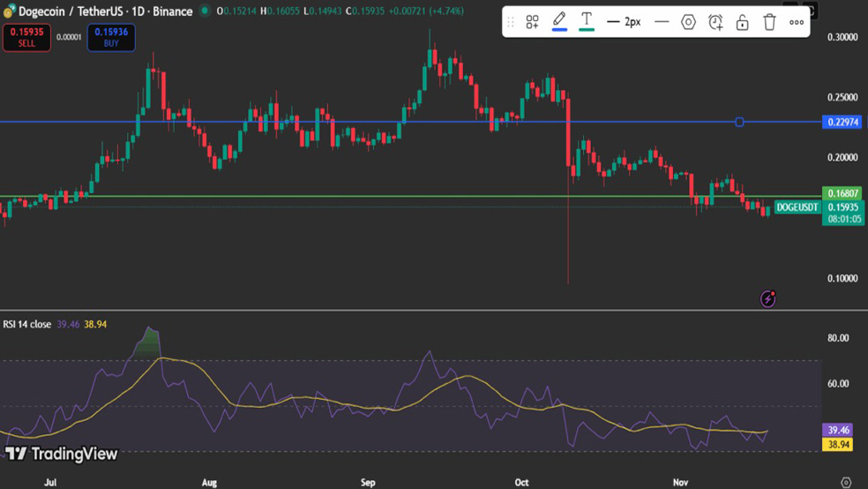Open the line style dropdown
The height and width of the screenshot is (489, 868).
(662, 22)
